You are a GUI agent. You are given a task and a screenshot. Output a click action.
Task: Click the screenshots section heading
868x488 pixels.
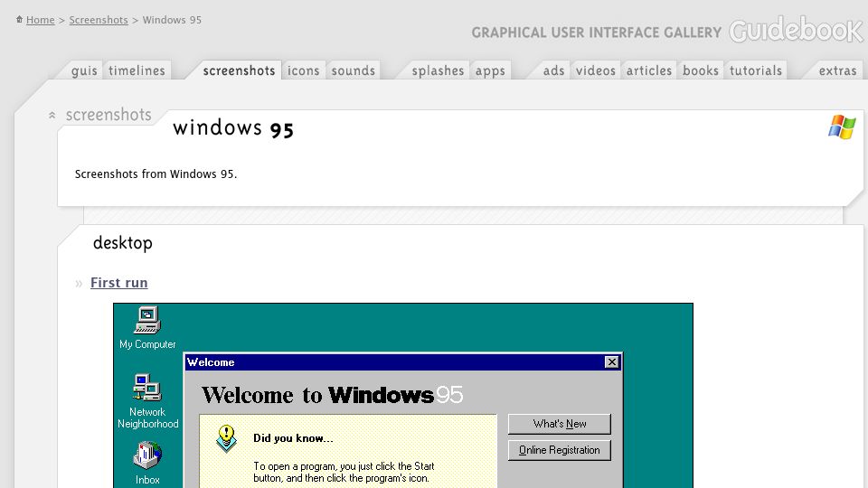pyautogui.click(x=108, y=115)
